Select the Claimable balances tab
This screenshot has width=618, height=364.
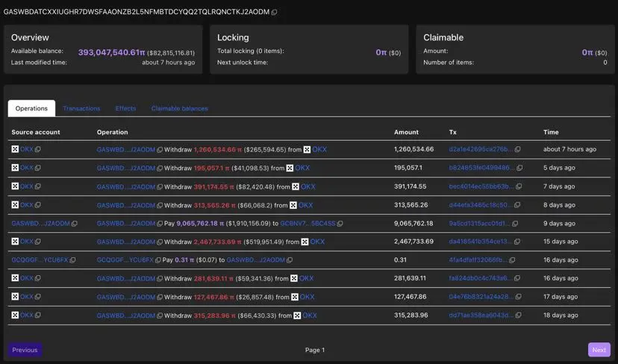point(179,109)
